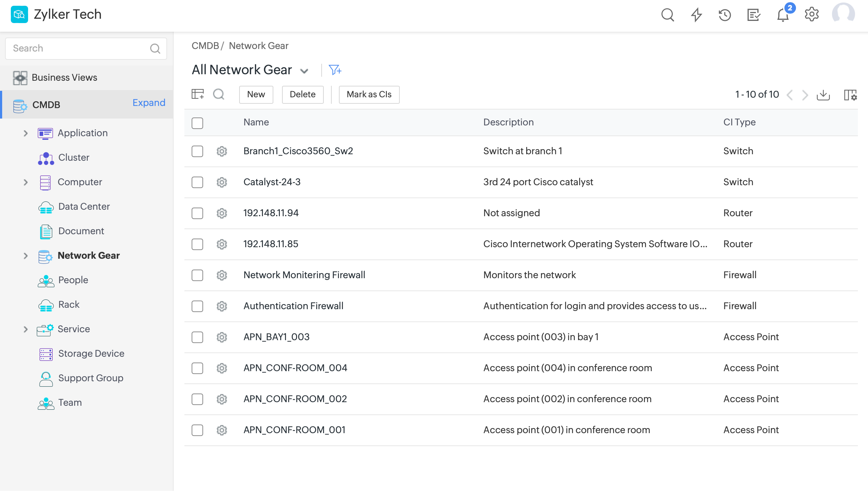Select Cluster in the CMDB tree

[73, 158]
